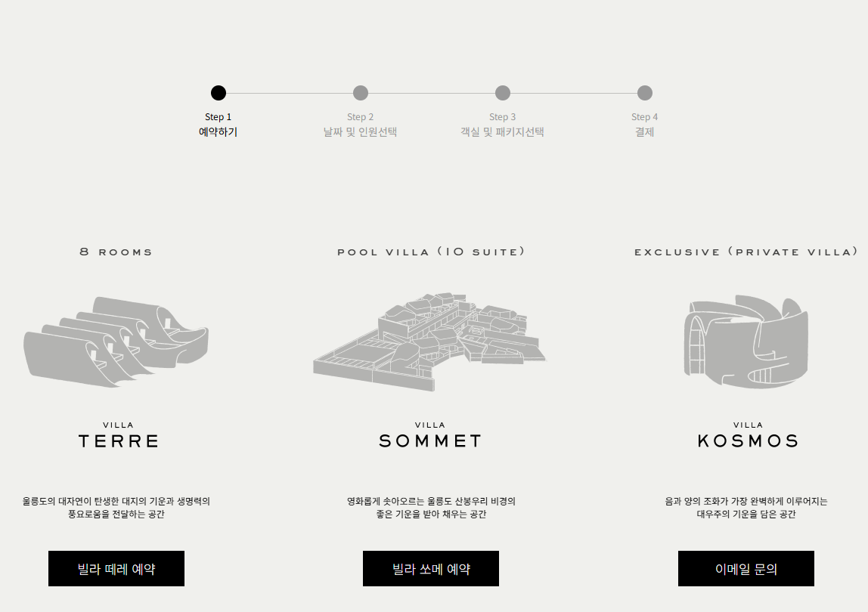Viewport: 868px width, 612px height.
Task: Select the Step 3 gray circle marker
Action: [503, 93]
